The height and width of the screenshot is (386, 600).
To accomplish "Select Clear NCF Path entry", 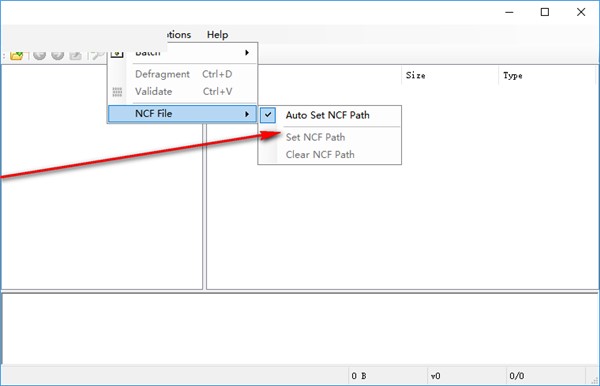I will 320,155.
